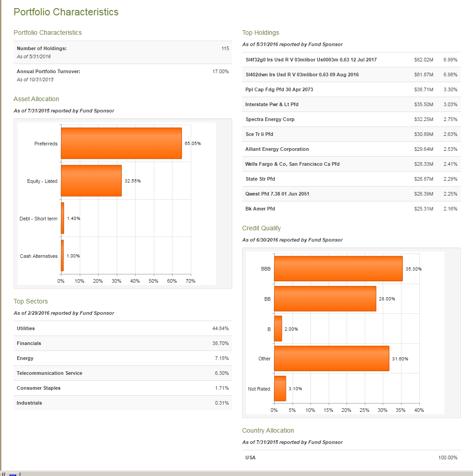Click the Preferreds bar in Asset Allocation chart
473x476 pixels.
pos(121,143)
